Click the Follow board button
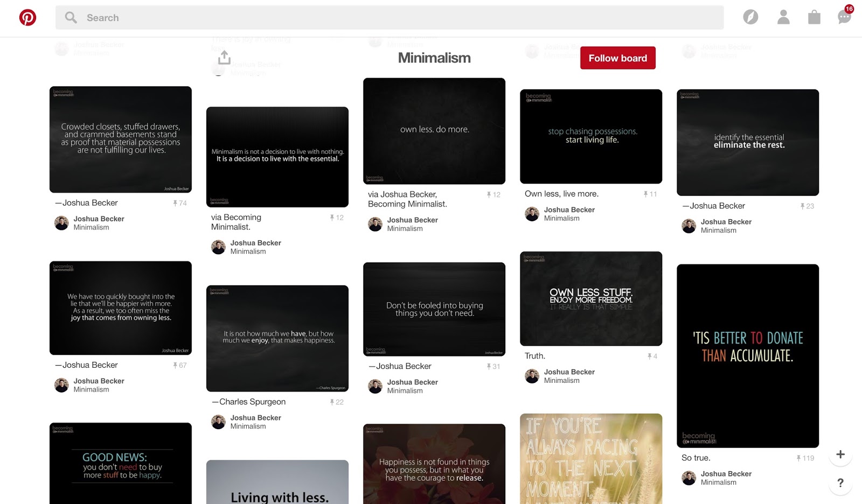Image resolution: width=862 pixels, height=504 pixels. tap(618, 58)
